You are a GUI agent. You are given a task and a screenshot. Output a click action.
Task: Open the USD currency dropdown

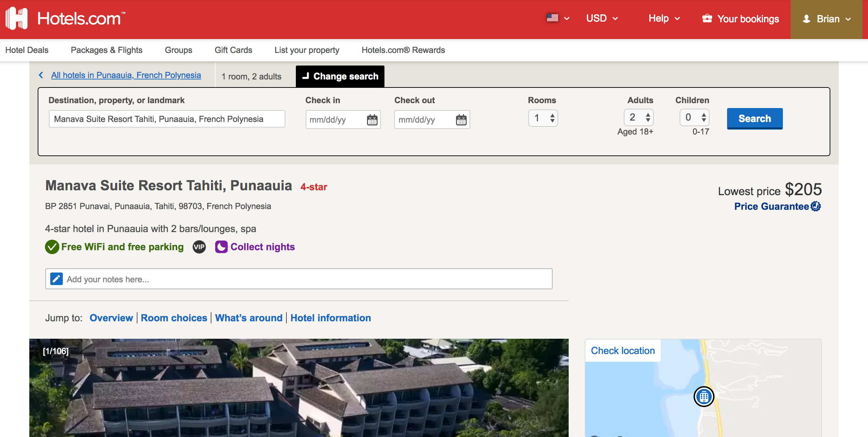point(602,18)
